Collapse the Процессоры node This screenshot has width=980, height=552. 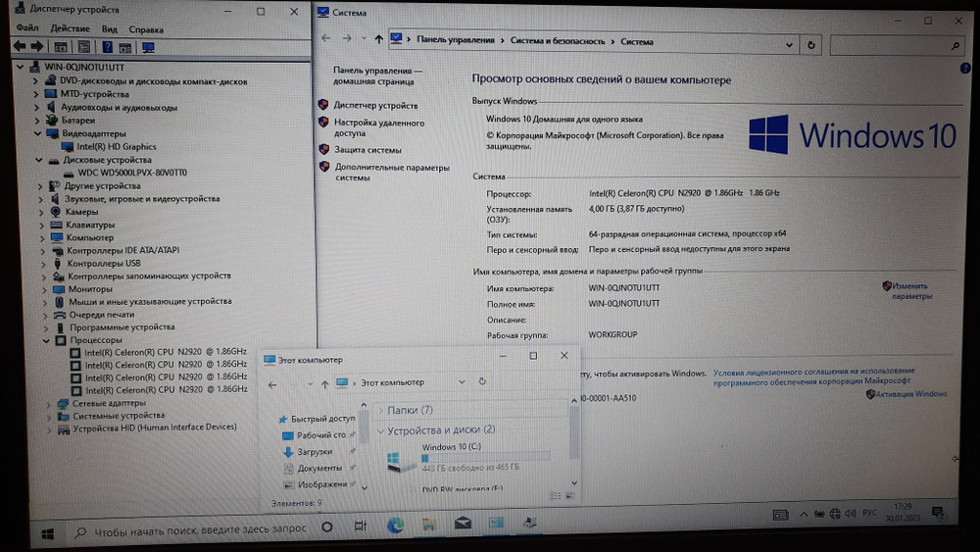(x=46, y=340)
